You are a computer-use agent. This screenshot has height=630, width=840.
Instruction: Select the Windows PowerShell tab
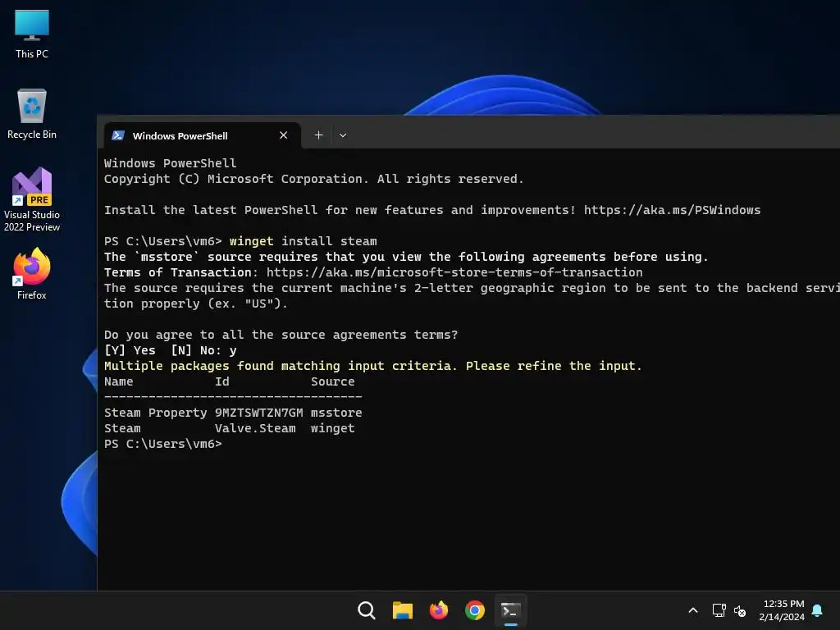[202, 135]
